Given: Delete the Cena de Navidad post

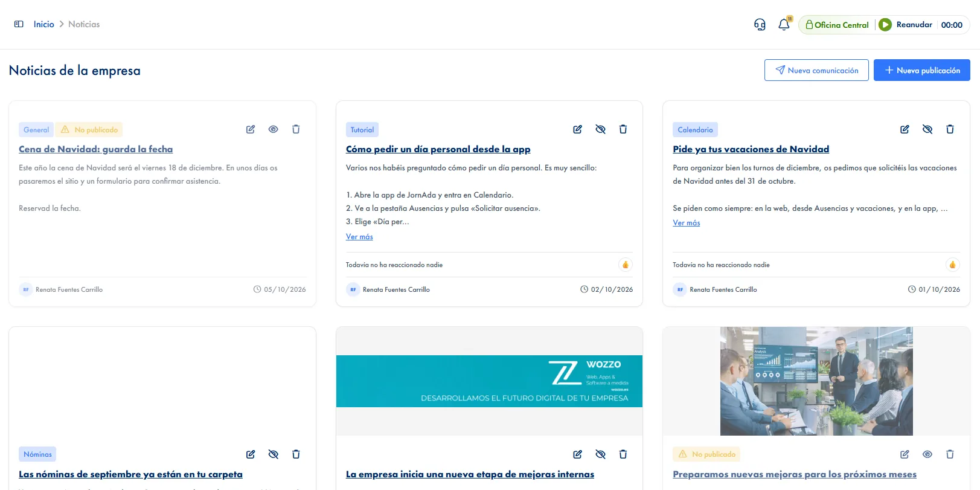Looking at the screenshot, I should tap(296, 129).
